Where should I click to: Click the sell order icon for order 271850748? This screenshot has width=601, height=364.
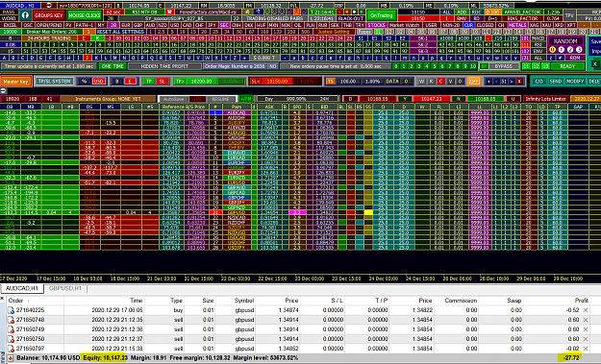point(12,320)
